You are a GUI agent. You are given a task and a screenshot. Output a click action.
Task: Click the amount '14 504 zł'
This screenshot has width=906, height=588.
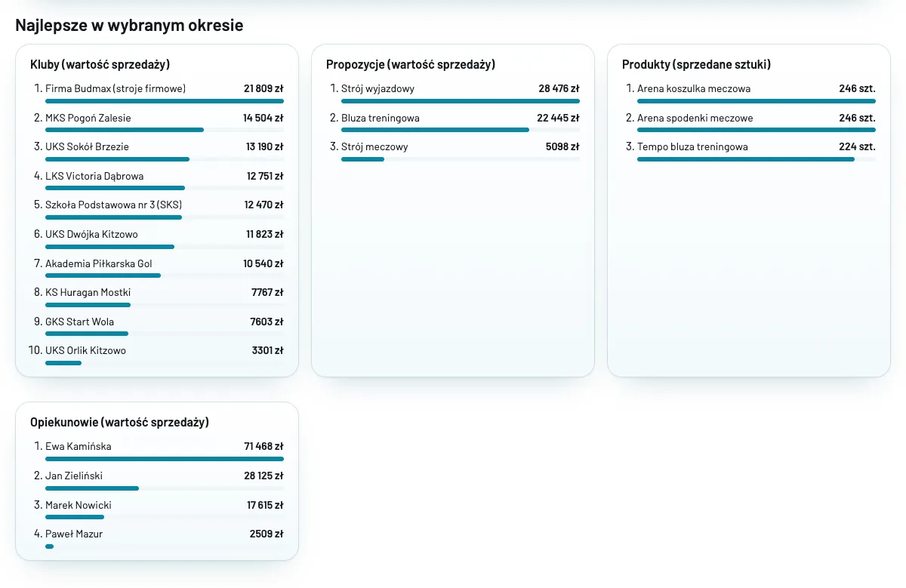tap(263, 118)
